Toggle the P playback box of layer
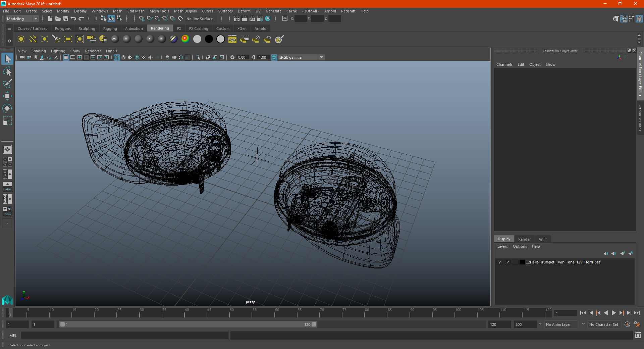644x349 pixels. pyautogui.click(x=507, y=262)
